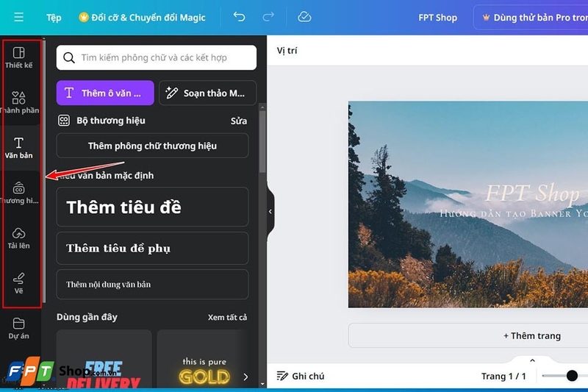
Task: Click Thêm phông chữ thương hiệu
Action: tap(152, 146)
